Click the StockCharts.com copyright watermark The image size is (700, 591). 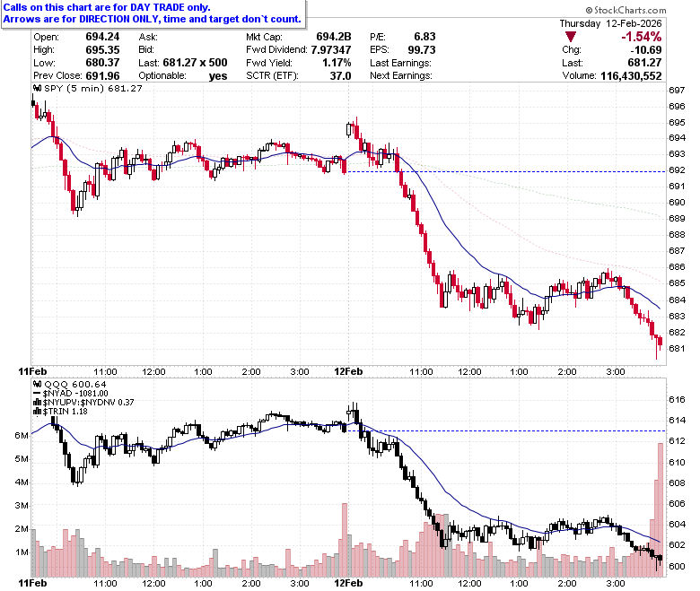coord(626,10)
